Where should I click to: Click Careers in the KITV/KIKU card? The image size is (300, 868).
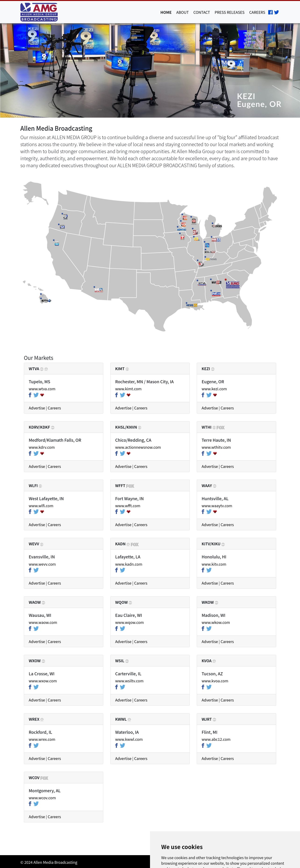(227, 583)
